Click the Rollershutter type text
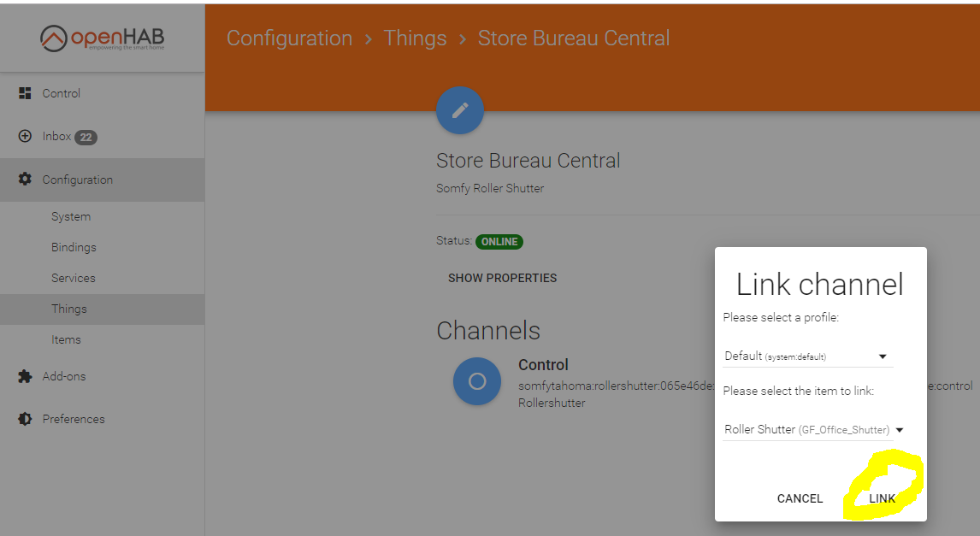This screenshot has width=980, height=536. (x=552, y=403)
